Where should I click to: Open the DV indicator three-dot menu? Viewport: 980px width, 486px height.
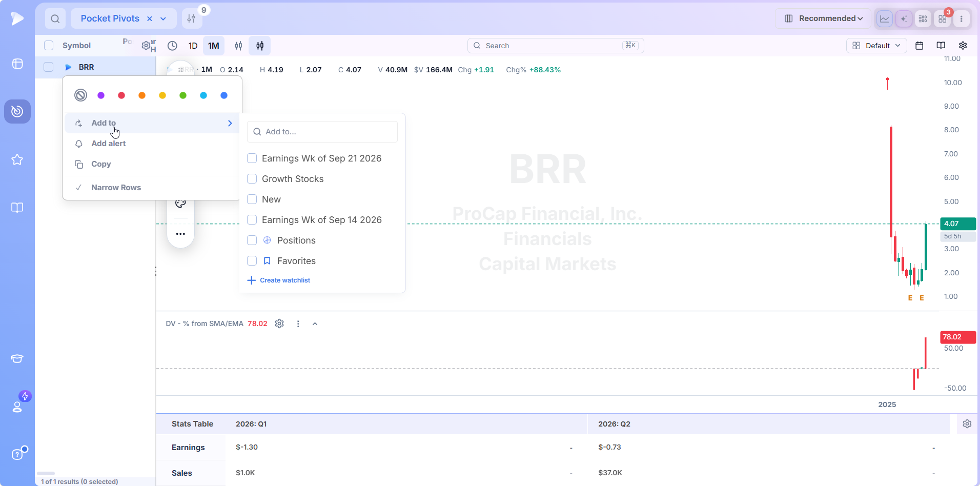pos(298,324)
